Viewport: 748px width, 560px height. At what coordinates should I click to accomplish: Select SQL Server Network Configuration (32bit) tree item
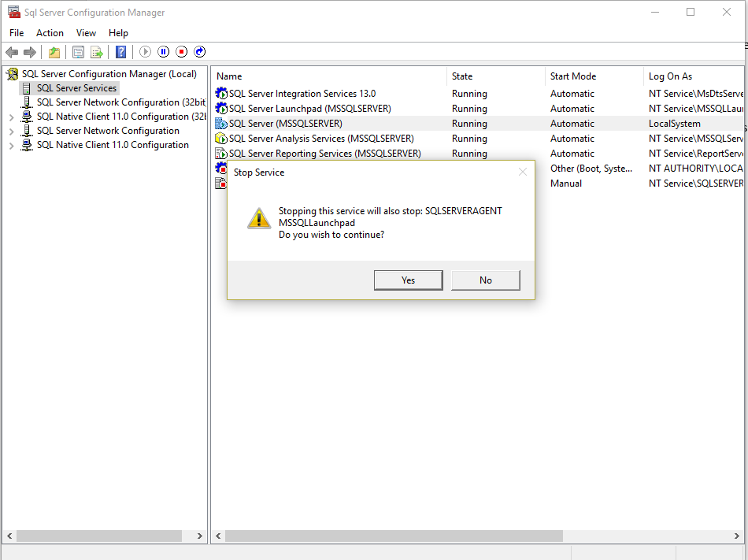121,102
